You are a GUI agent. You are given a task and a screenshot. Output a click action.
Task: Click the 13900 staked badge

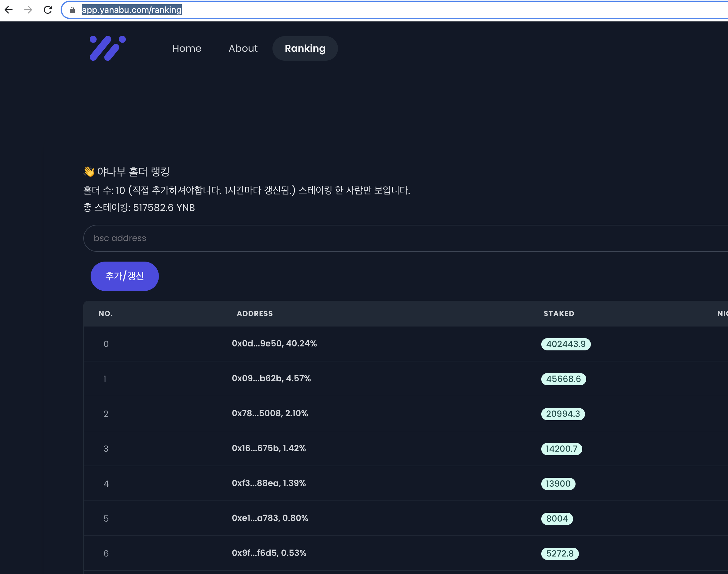click(558, 484)
